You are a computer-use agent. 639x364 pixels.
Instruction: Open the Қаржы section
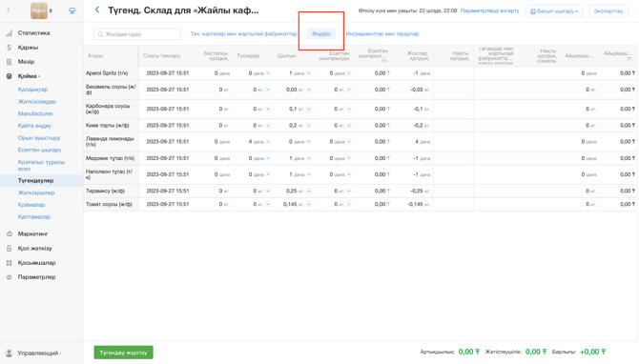click(x=28, y=48)
